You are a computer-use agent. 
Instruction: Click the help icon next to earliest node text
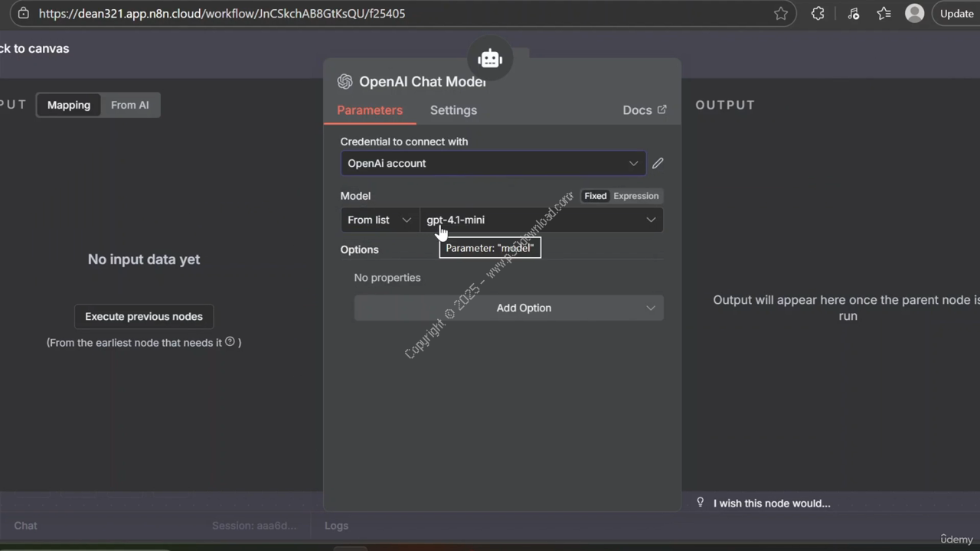click(230, 342)
